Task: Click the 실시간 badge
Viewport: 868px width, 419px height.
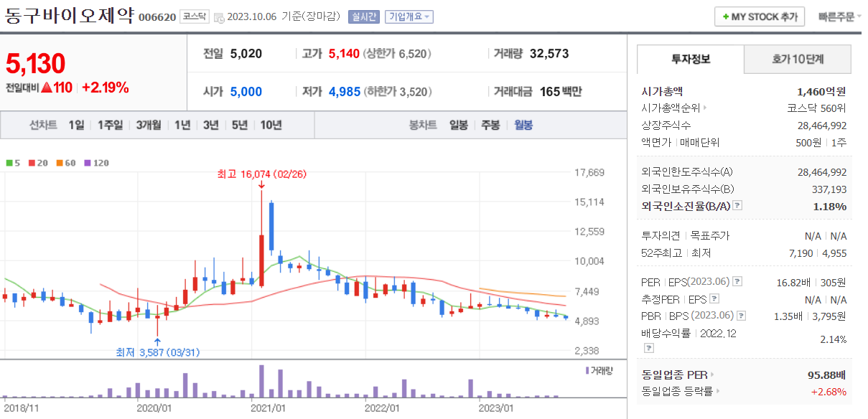Action: coord(363,17)
